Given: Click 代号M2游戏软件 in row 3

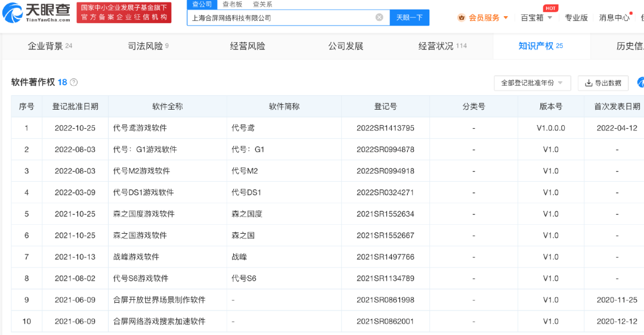Looking at the screenshot, I should click(141, 171).
